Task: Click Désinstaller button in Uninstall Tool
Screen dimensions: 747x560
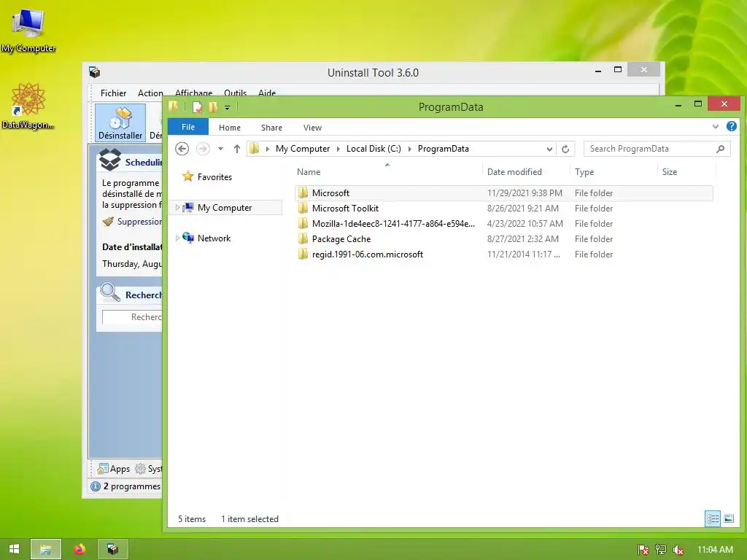Action: (120, 123)
